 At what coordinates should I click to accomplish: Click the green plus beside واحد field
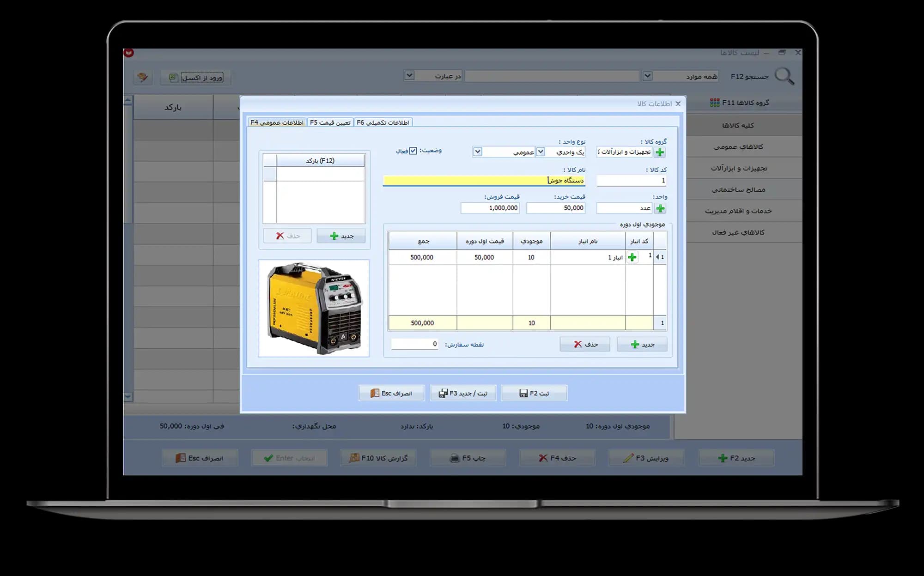click(x=660, y=208)
